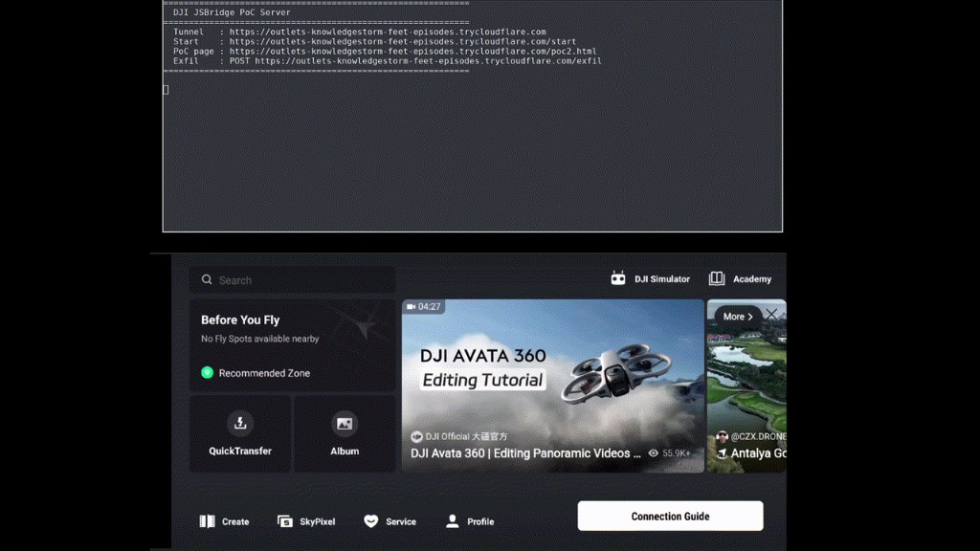
Task: Open the DJI Simulator controller icon
Action: [618, 278]
